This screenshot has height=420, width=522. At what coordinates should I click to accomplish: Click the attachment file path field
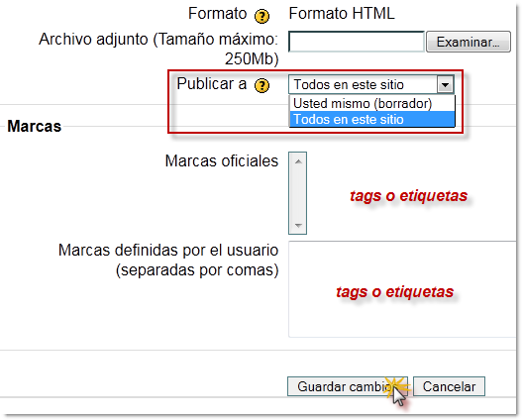pos(357,42)
